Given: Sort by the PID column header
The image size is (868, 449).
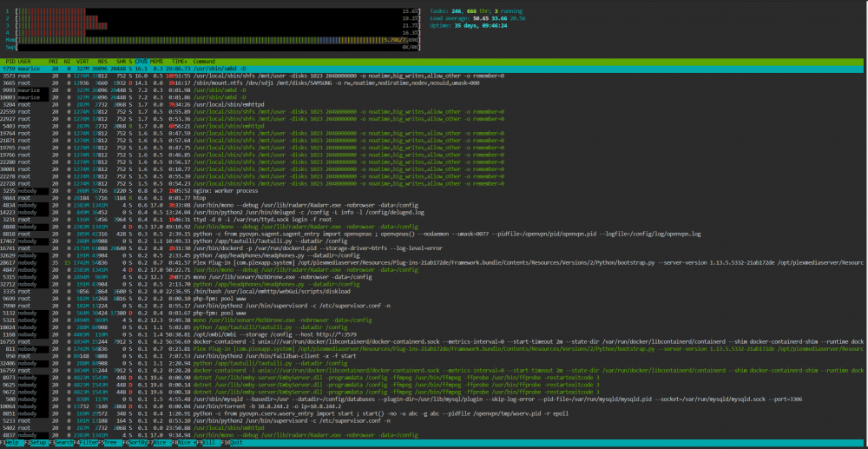Looking at the screenshot, I should click(10, 61).
